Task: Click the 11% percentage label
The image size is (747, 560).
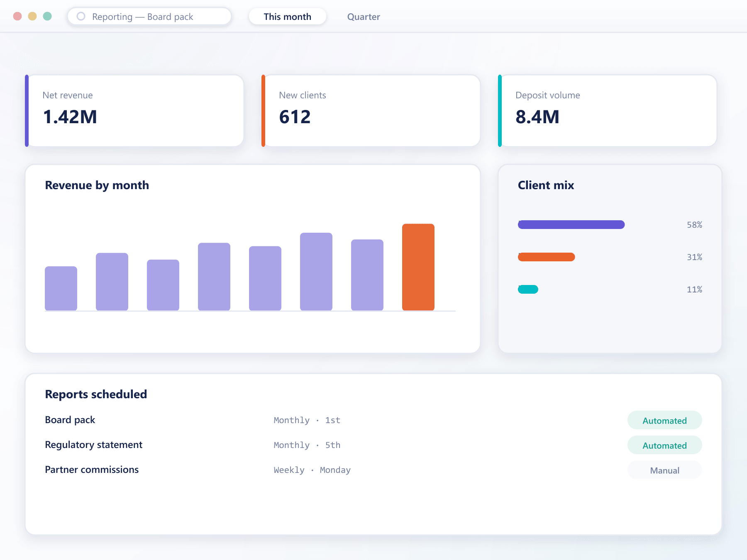Action: (694, 289)
